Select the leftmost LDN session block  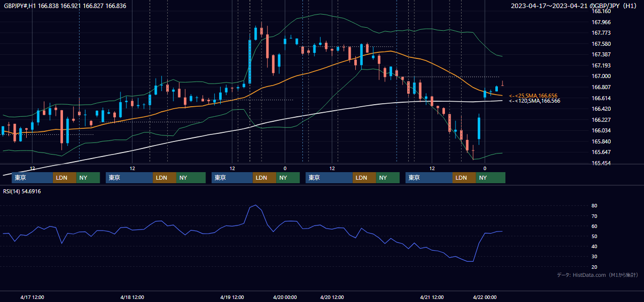tap(65, 178)
